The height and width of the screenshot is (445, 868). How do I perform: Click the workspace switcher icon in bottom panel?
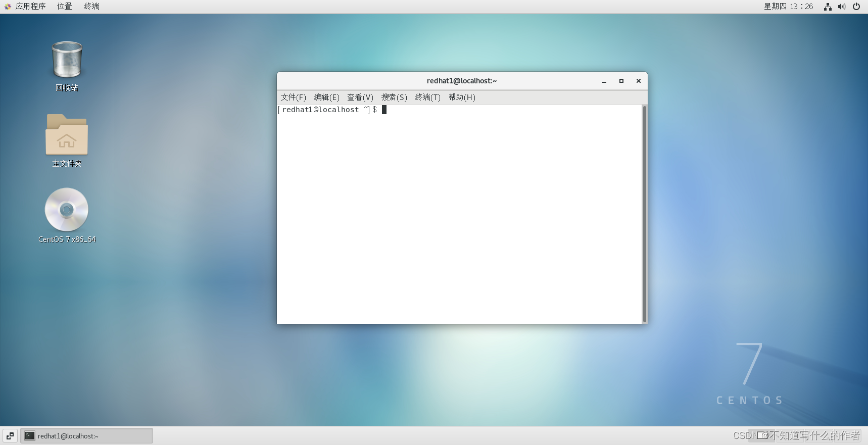10,436
